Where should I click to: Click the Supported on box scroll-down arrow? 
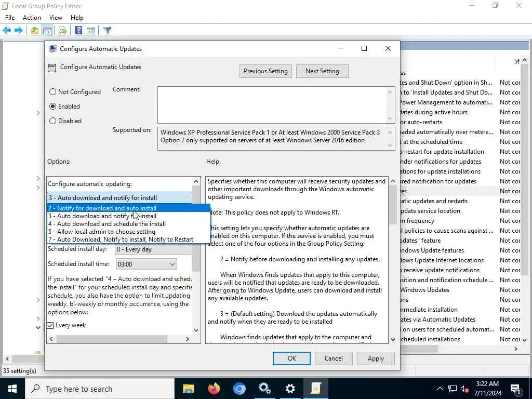click(390, 145)
